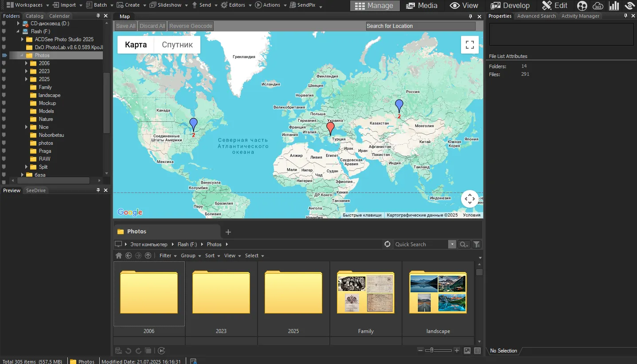The height and width of the screenshot is (364, 637).
Task: Expand the ACDSee Photo Studio 2025 folder
Action: pos(22,39)
